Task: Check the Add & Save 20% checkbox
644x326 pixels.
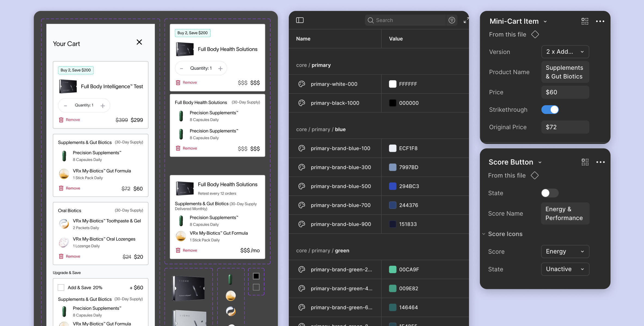Action: [61, 288]
